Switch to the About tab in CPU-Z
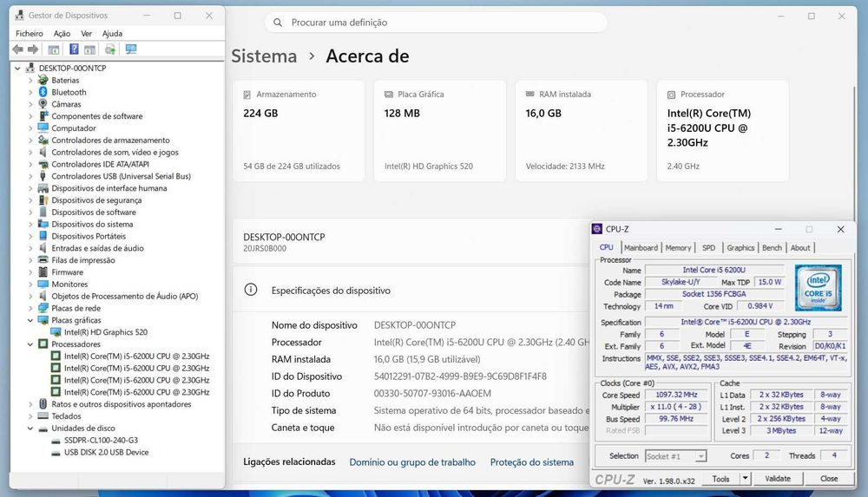 (800, 247)
